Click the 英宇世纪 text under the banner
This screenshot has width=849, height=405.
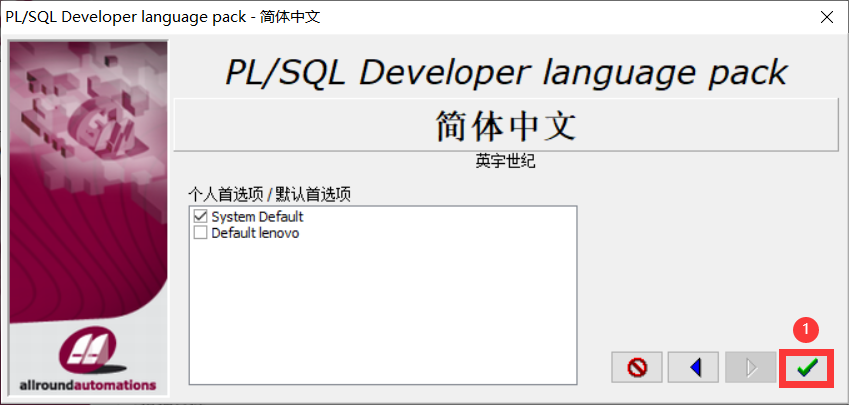(x=506, y=161)
